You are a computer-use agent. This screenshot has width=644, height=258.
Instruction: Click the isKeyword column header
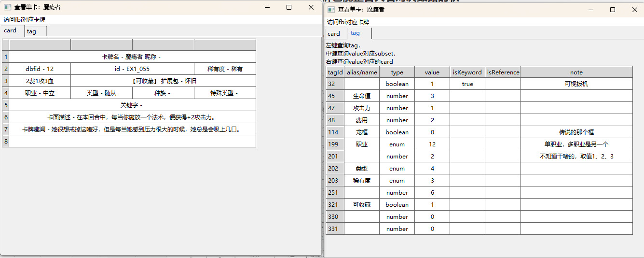point(467,72)
